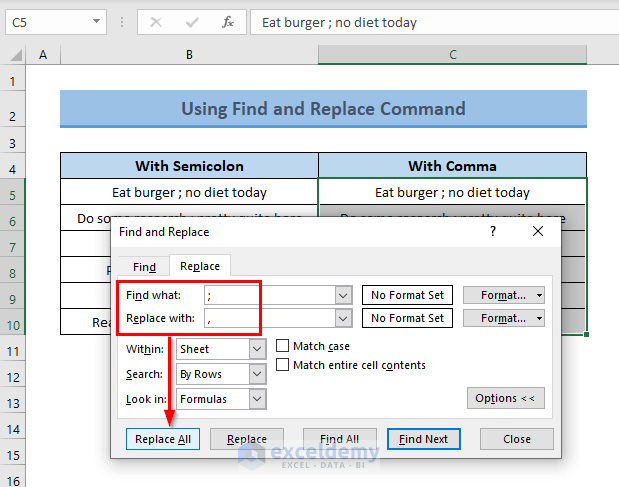Open the Name Box dropdown arrow
The width and height of the screenshot is (619, 487).
click(x=96, y=22)
